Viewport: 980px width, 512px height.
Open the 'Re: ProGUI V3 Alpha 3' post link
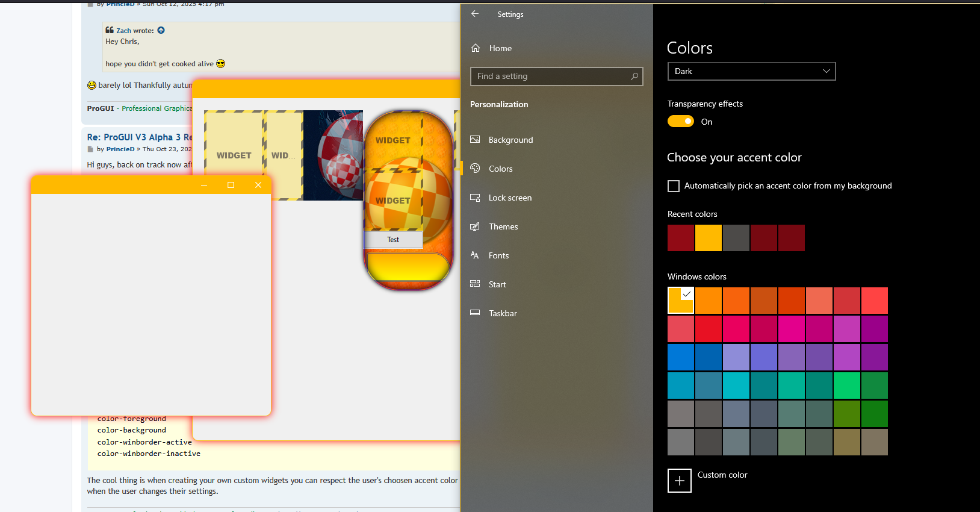click(139, 137)
